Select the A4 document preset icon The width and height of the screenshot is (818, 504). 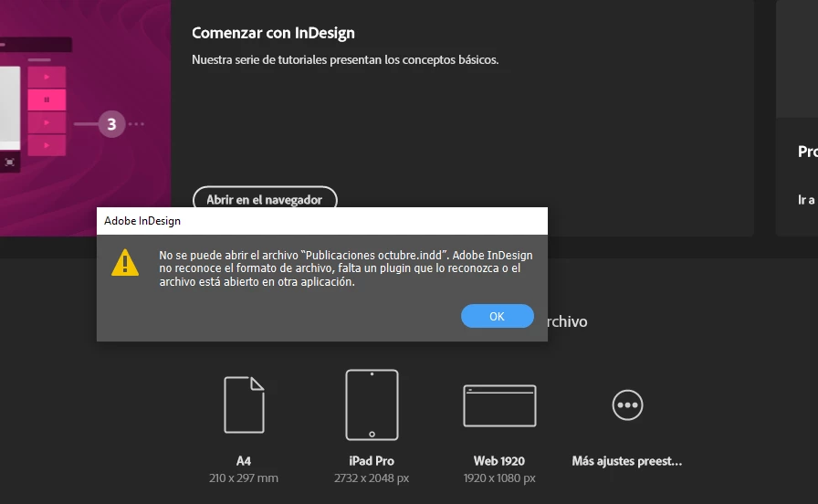[244, 404]
